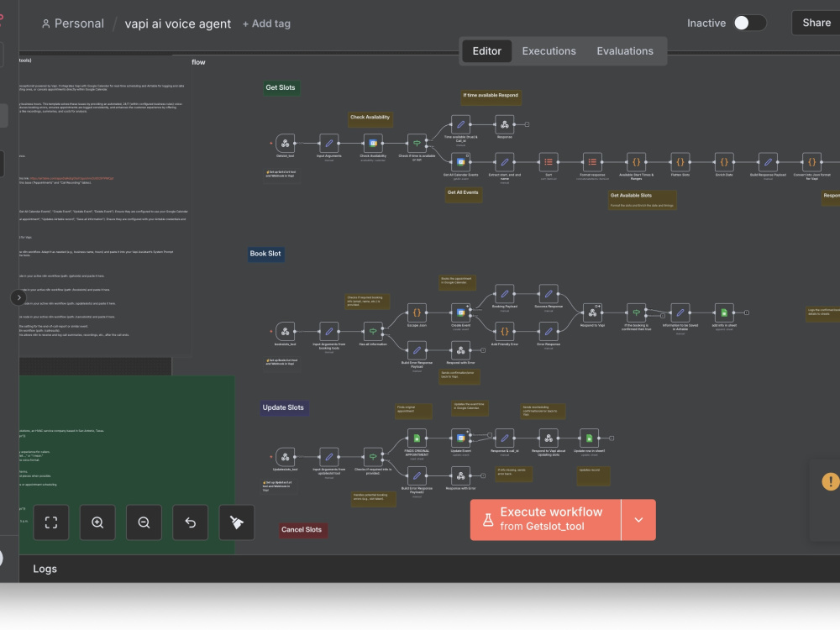Open the Format response node

pyautogui.click(x=592, y=162)
